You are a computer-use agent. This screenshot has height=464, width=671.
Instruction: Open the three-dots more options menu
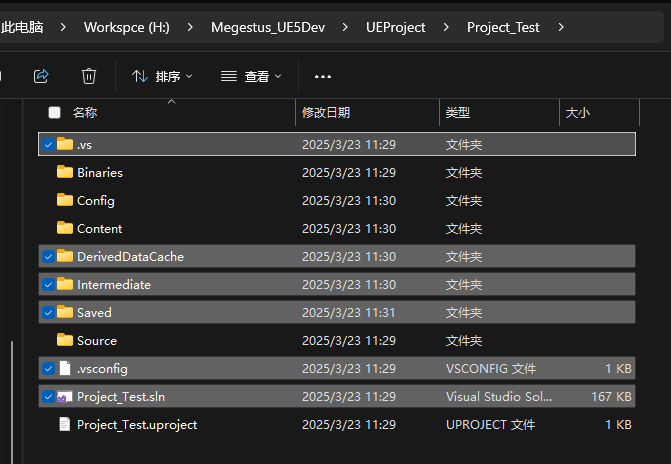click(x=323, y=77)
